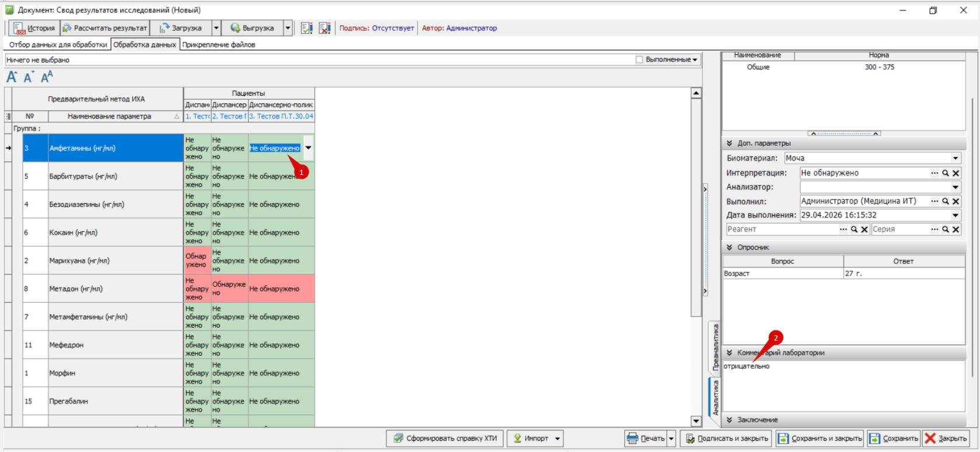The width and height of the screenshot is (980, 452).
Task: Open the Дата выполнения date dropdown
Action: point(956,215)
